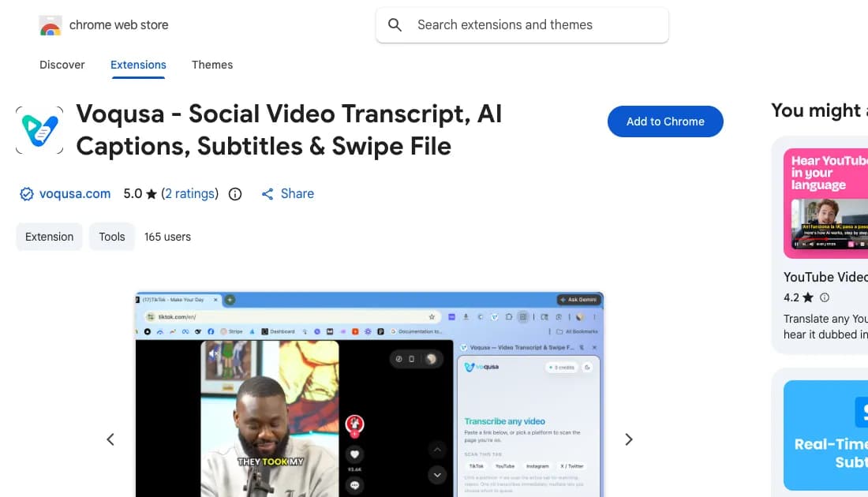Click the search magnifier icon
The height and width of the screenshot is (497, 868).
[395, 25]
